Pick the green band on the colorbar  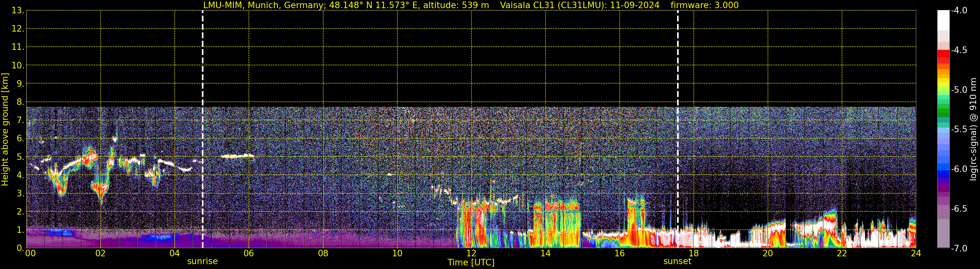[x=943, y=112]
